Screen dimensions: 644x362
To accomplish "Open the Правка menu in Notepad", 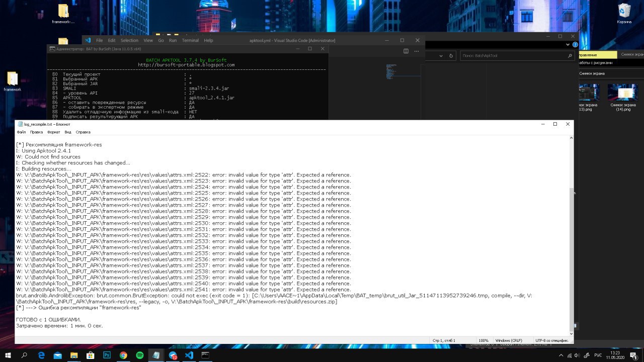I will (36, 132).
